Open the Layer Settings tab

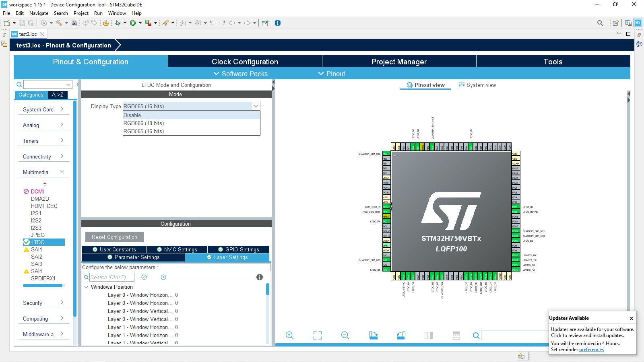pos(227,257)
